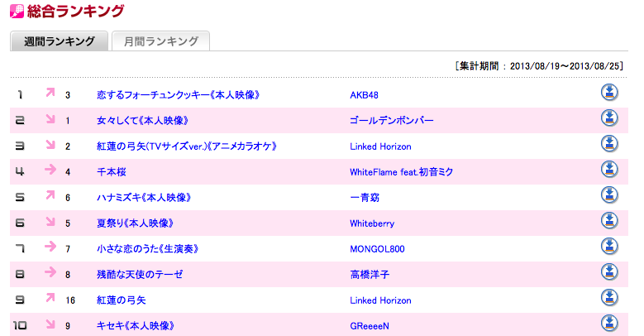Viewport: 644px width, 336px height.
Task: Open artist AKB48
Action: (364, 95)
